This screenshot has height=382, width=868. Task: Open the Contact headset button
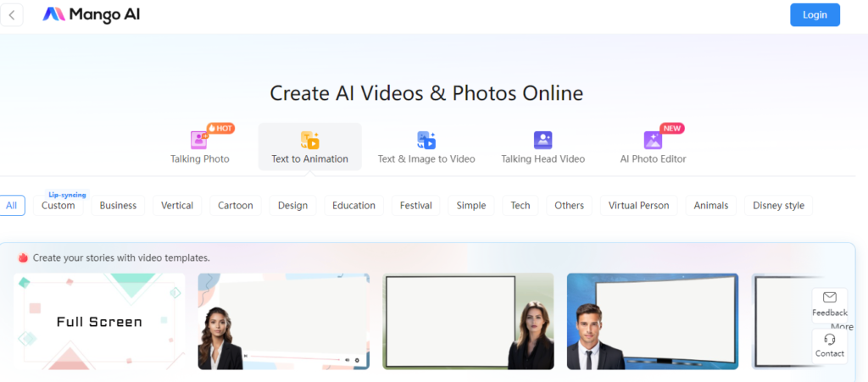point(830,346)
